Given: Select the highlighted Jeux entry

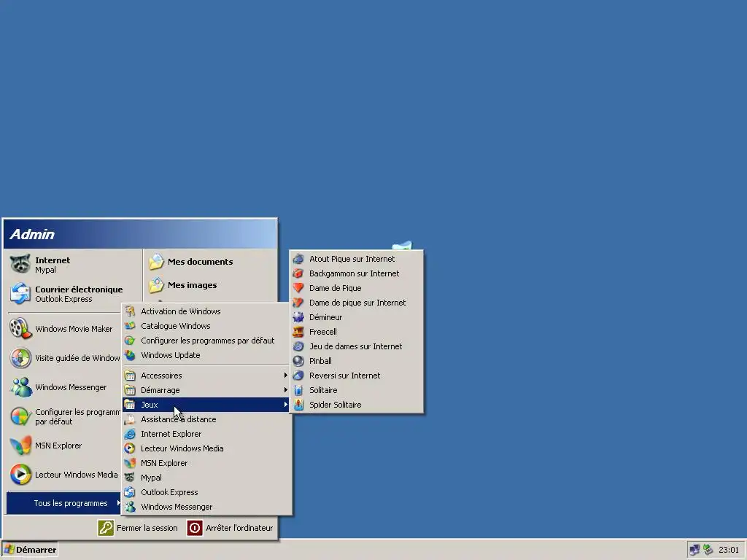Looking at the screenshot, I should click(x=206, y=405).
